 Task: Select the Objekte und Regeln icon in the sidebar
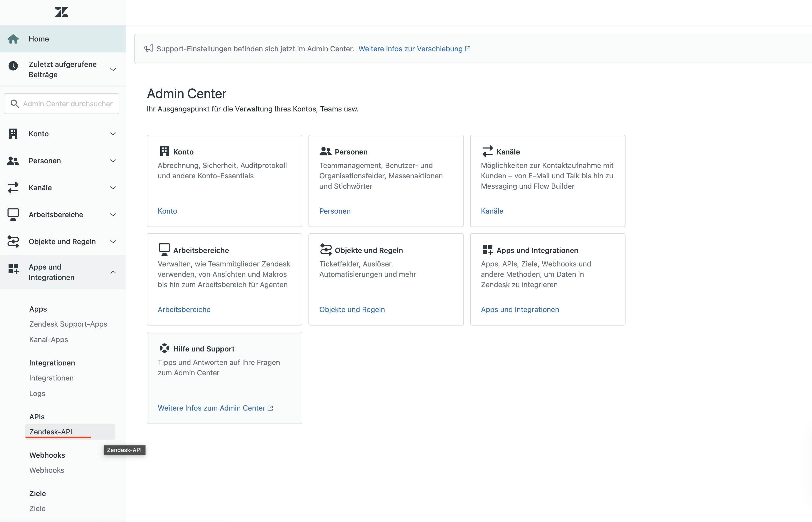[x=13, y=241]
